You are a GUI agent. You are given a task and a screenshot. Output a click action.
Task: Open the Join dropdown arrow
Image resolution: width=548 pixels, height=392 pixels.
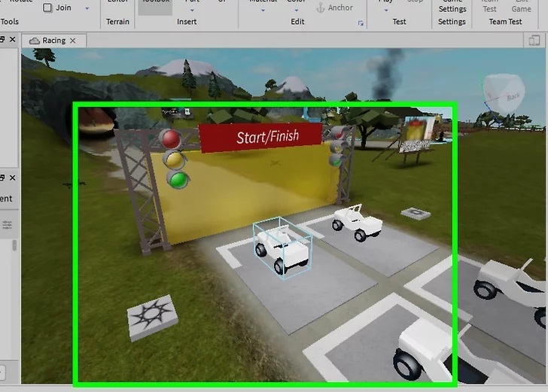tap(87, 8)
